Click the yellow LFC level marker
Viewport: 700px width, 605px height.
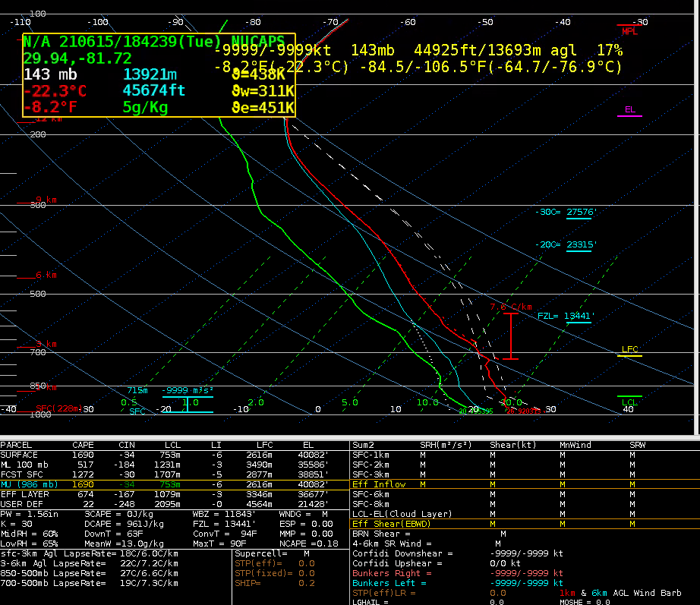(629, 351)
